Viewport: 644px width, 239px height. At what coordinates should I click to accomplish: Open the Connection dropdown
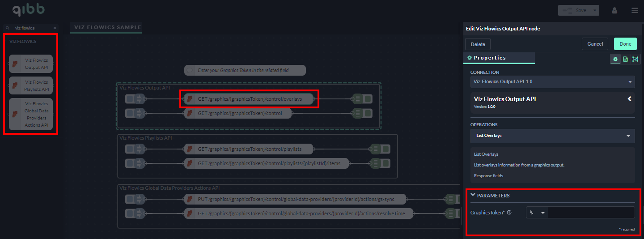[552, 82]
